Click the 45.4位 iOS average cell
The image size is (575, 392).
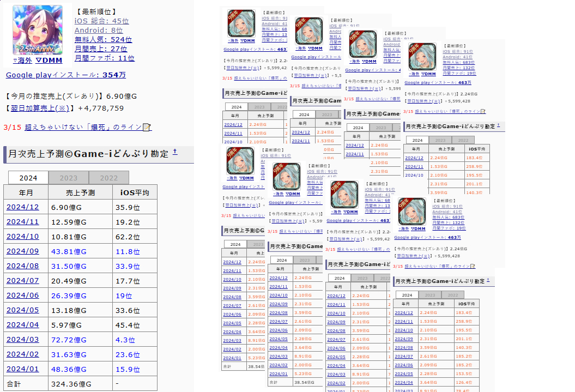[x=135, y=325]
